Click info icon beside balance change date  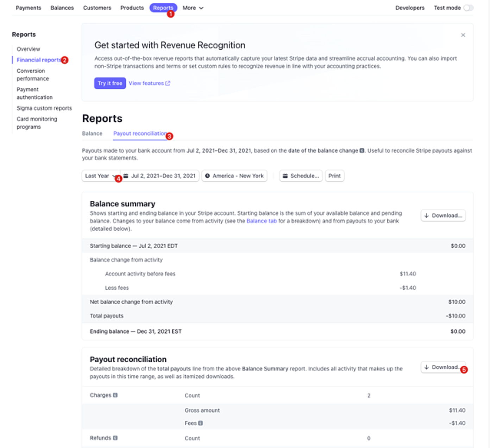362,151
